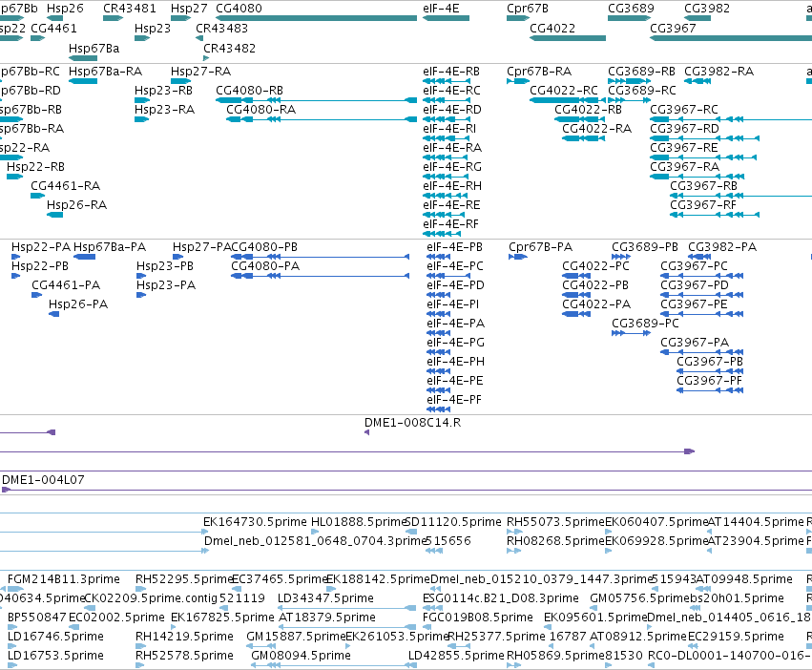This screenshot has height=670, width=812.
Task: Click the eIF-4E-RB transcript label
Action: (x=451, y=71)
